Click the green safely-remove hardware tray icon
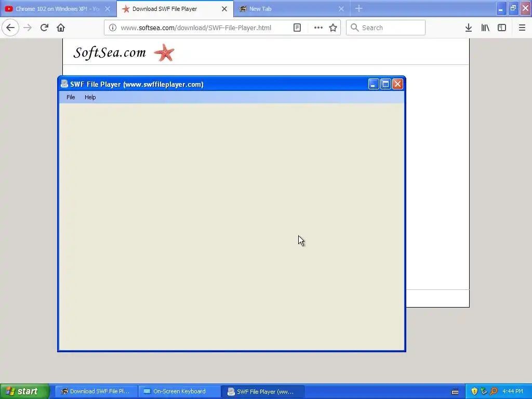Viewport: 532px width, 399px height. [484, 392]
